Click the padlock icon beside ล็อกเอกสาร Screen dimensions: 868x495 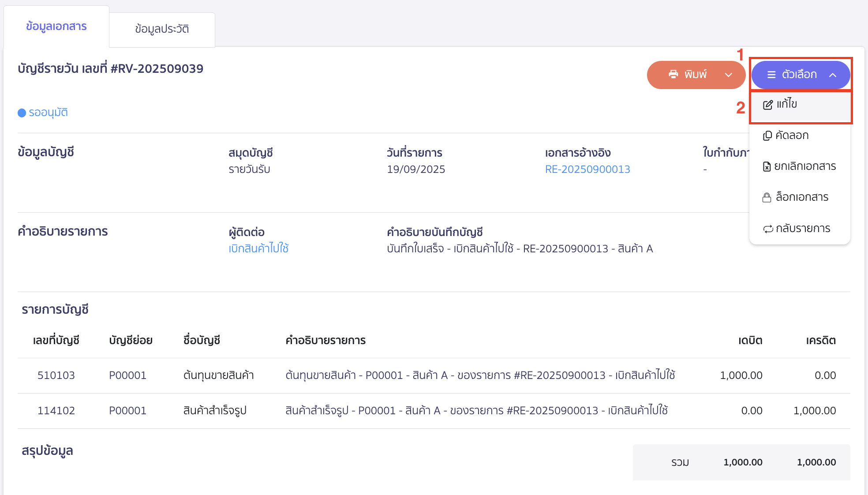tap(767, 197)
